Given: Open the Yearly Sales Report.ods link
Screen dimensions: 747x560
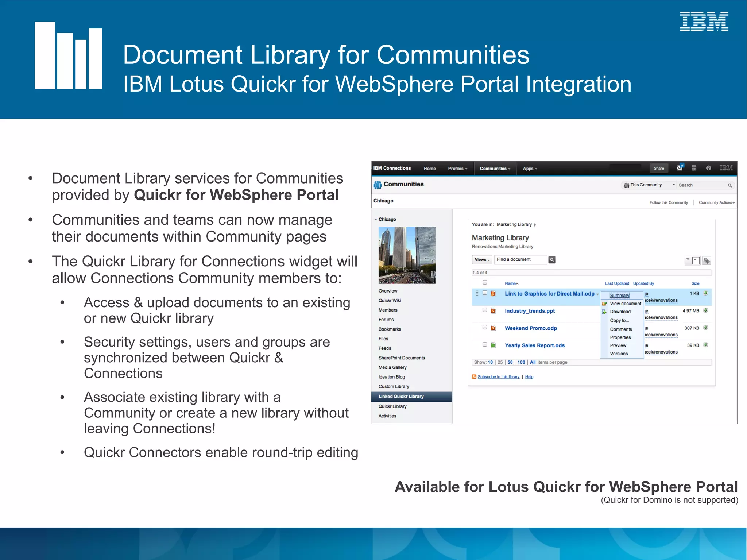Looking at the screenshot, I should pyautogui.click(x=535, y=345).
